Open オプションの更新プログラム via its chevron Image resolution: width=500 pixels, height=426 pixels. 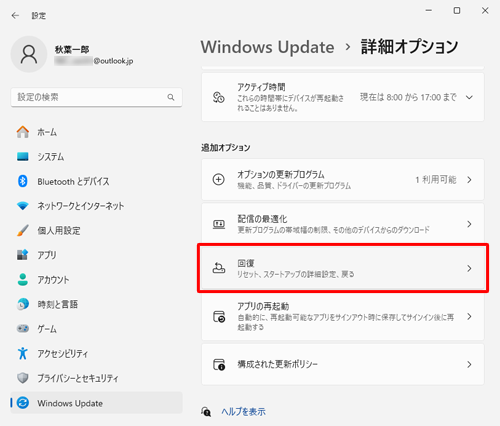point(469,180)
